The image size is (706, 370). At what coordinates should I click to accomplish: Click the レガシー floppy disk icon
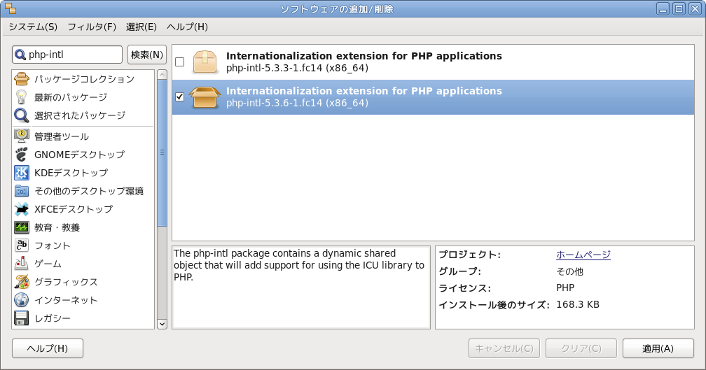point(22,318)
